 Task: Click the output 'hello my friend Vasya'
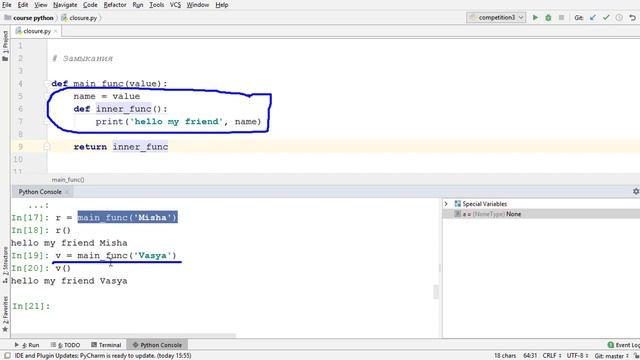69,281
